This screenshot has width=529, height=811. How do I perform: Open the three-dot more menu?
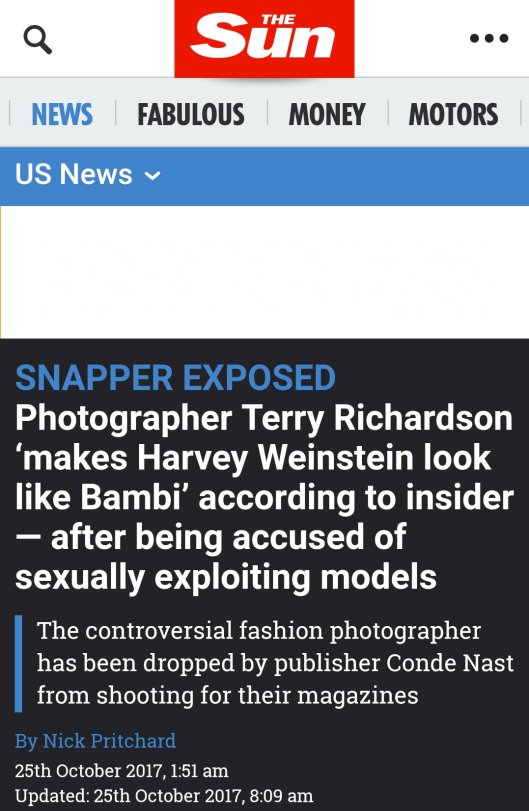coord(489,38)
